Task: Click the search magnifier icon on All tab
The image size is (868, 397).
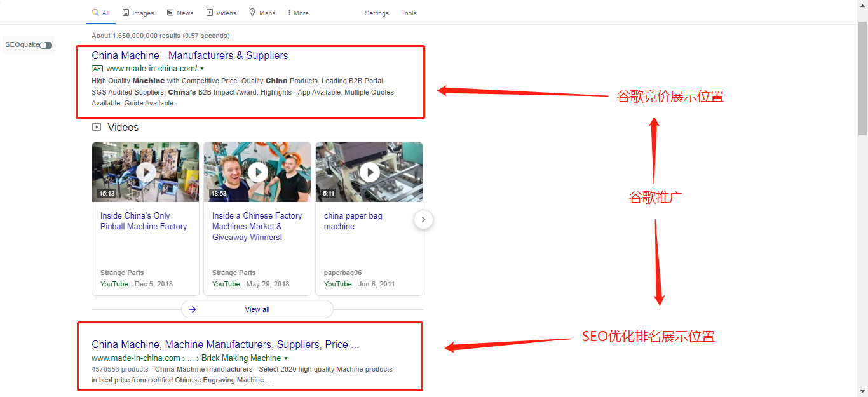Action: click(x=95, y=13)
